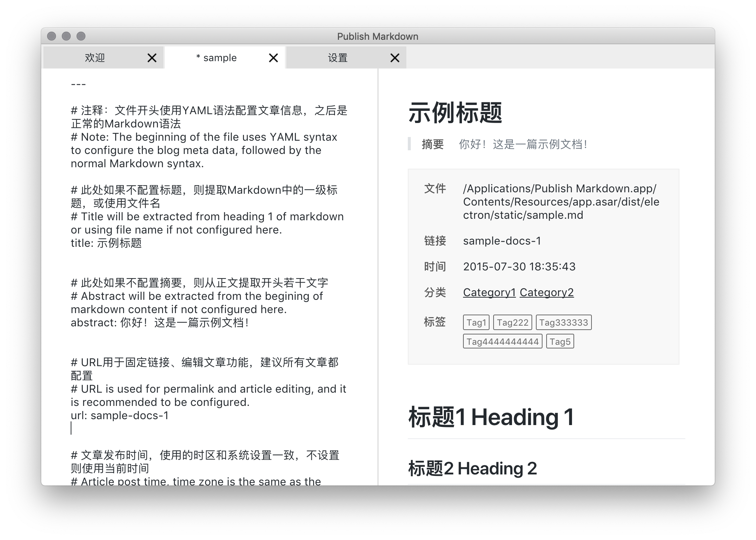This screenshot has width=756, height=540.
Task: Open the Category2 link
Action: click(x=547, y=292)
